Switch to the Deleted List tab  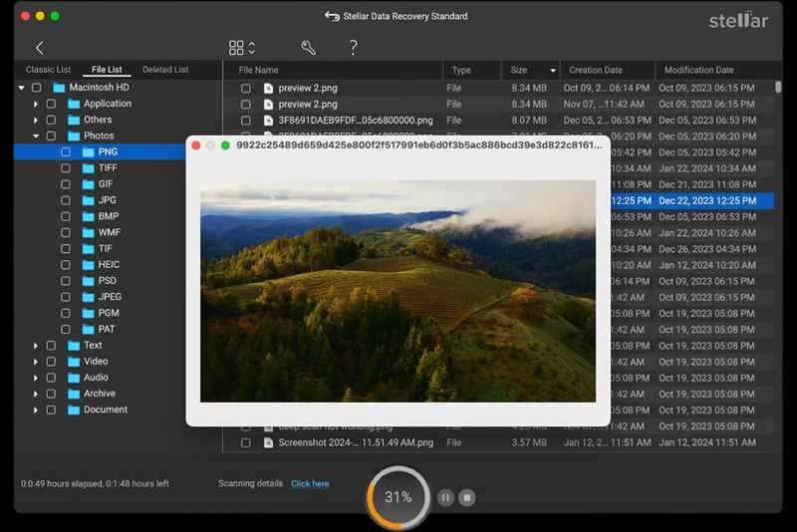[165, 70]
